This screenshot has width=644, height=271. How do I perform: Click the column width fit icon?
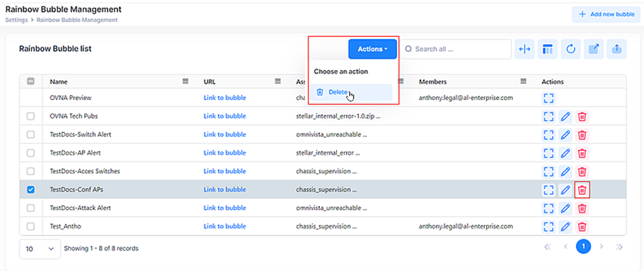pos(525,49)
